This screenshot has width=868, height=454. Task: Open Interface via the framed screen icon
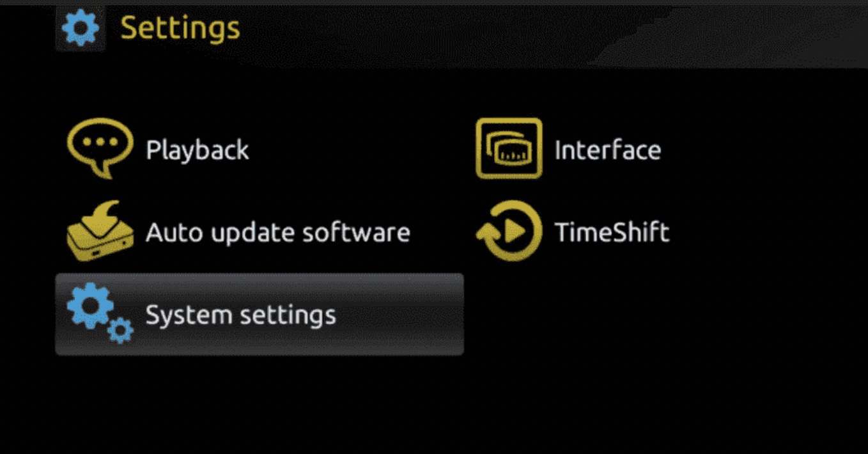click(509, 148)
